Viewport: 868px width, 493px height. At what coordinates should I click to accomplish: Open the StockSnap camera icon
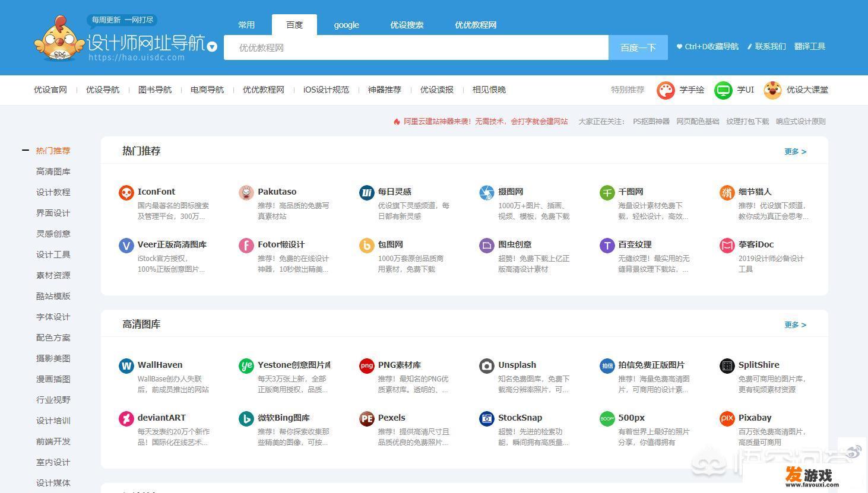[x=487, y=419]
